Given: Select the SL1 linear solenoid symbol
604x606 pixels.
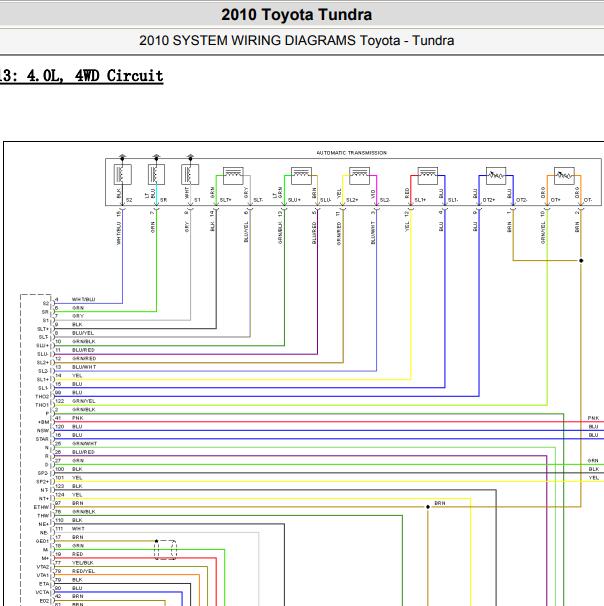Looking at the screenshot, I should 428,176.
